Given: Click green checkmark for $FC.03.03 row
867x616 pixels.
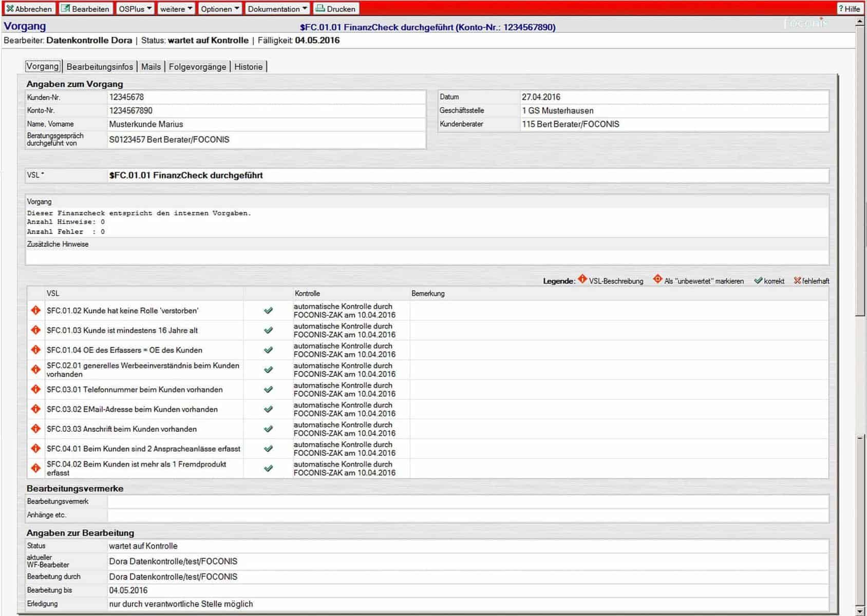Looking at the screenshot, I should tap(268, 429).
